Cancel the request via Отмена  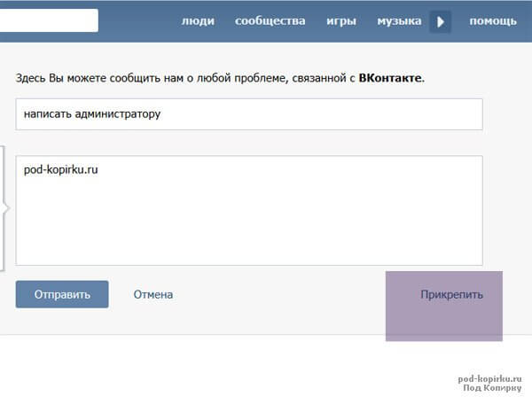153,294
